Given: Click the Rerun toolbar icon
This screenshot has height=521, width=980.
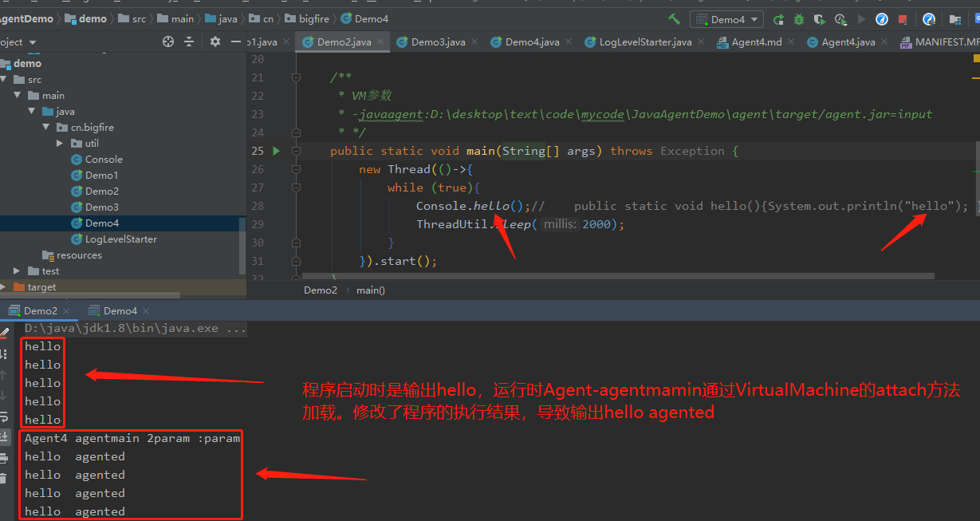Looking at the screenshot, I should pyautogui.click(x=778, y=19).
